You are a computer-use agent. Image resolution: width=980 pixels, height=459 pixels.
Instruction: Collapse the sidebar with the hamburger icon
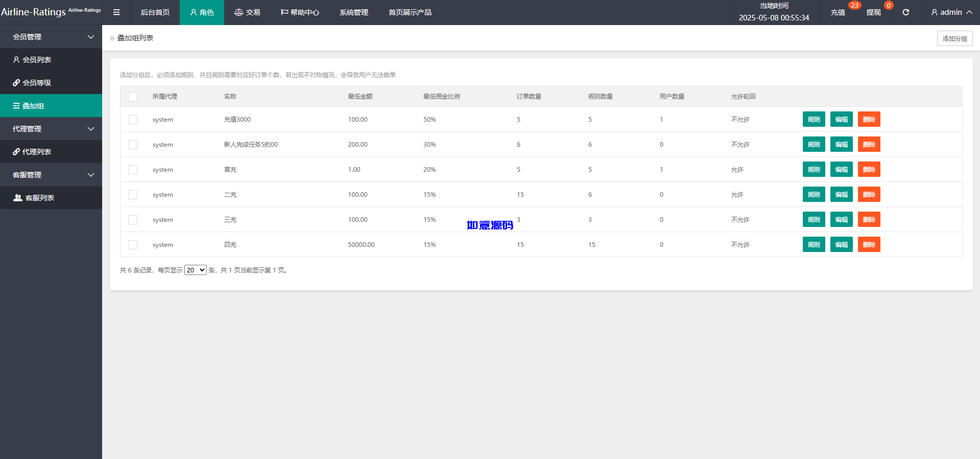coord(116,12)
